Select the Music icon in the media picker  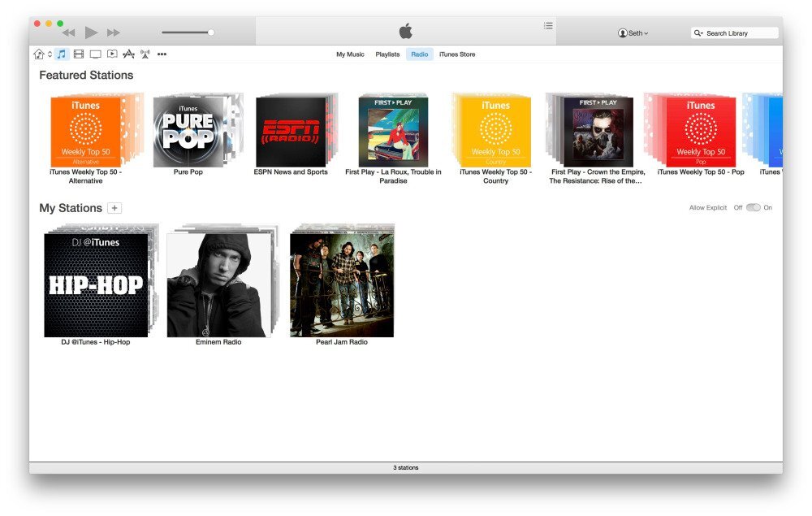click(x=60, y=54)
